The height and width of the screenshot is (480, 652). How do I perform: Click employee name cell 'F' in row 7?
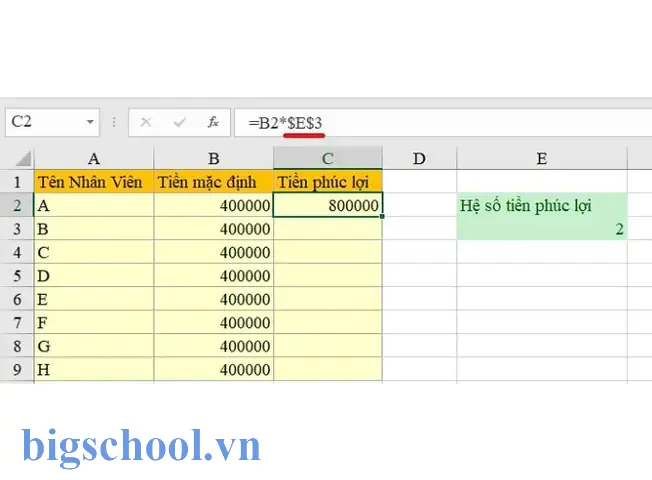tap(94, 322)
